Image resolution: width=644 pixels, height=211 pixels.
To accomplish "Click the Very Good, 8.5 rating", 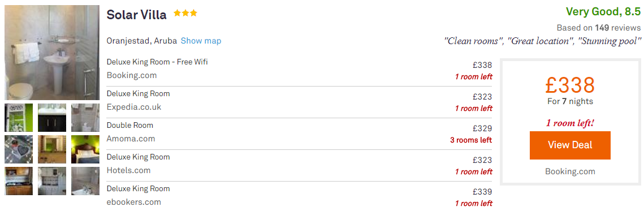I will pyautogui.click(x=603, y=12).
